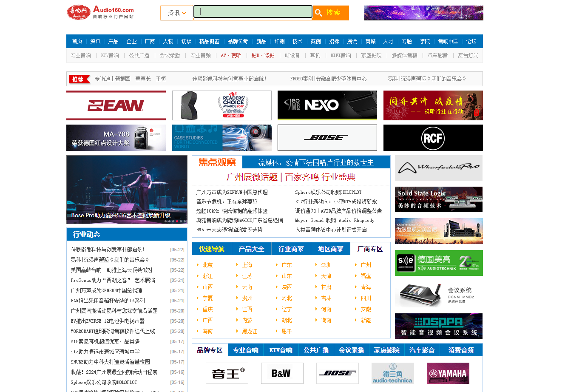Open the 同舟共济 战疫情 banner
This screenshot has width=565, height=392.
click(x=433, y=105)
